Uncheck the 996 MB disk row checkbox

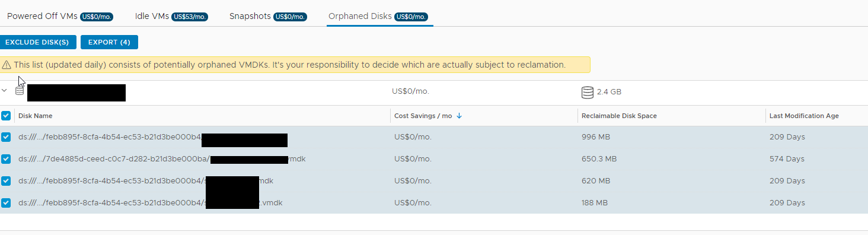tap(6, 137)
